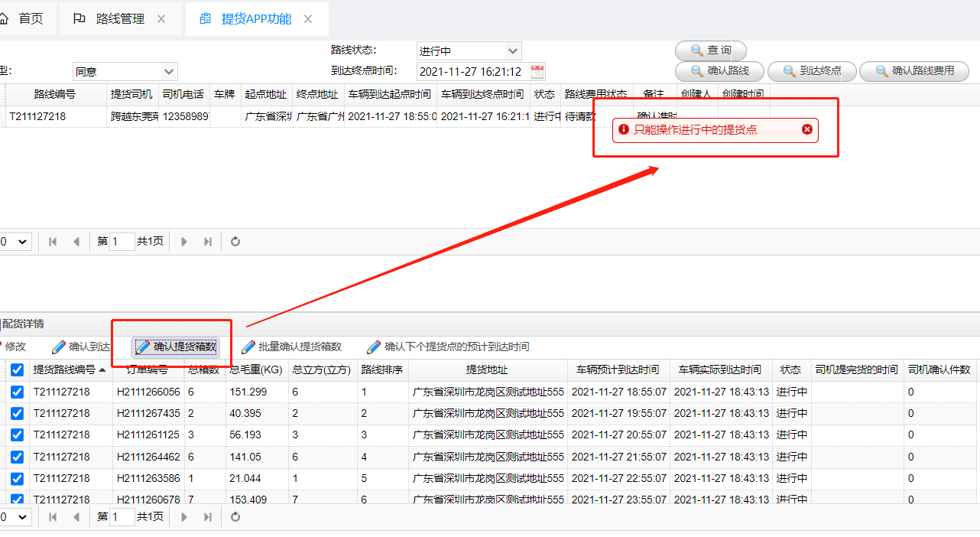Open page size dropdown in lower pager
980x537 pixels.
point(15,517)
